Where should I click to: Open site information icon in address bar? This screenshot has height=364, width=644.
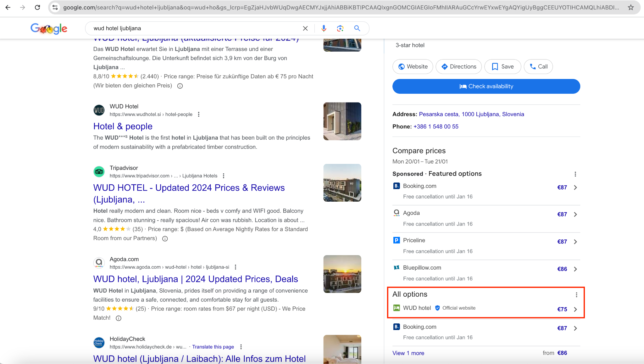(x=55, y=7)
